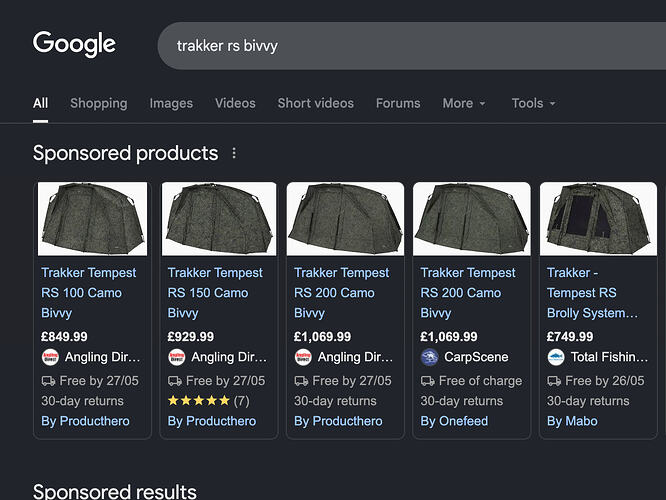Open the Angling Direct RS 200 Camo Bivvy link
This screenshot has width=666, height=500.
(x=341, y=293)
